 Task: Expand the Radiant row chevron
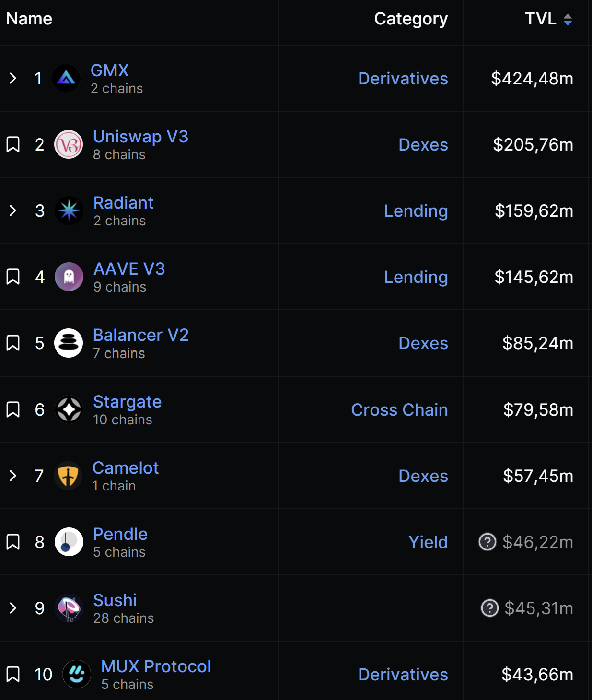tap(13, 210)
